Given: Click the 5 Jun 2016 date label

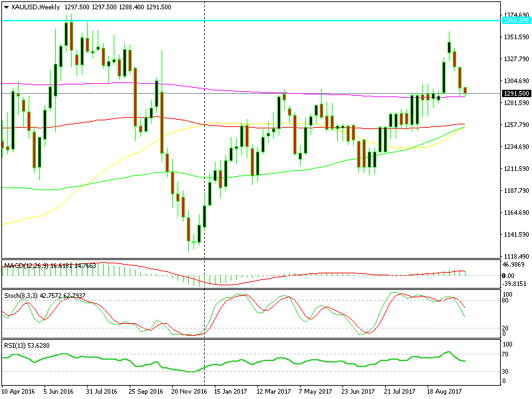Looking at the screenshot, I should [59, 392].
